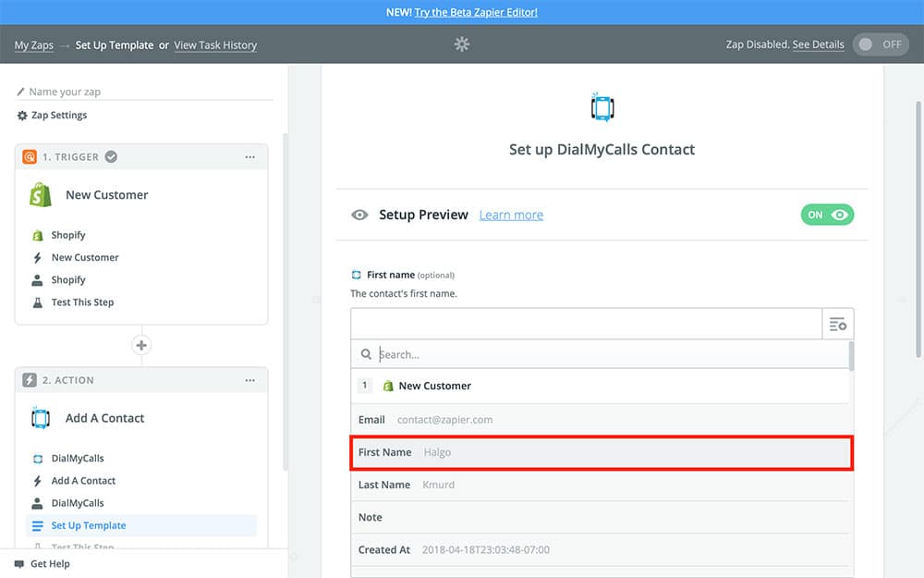This screenshot has height=578, width=924.
Task: Select First Name Halgo from the dropdown list
Action: pos(601,452)
